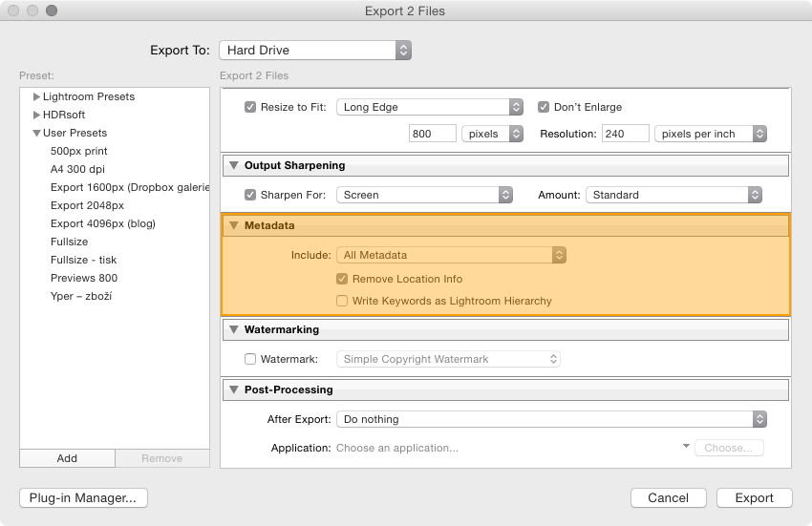Uncheck the Resize to Fit checkbox

pyautogui.click(x=250, y=107)
